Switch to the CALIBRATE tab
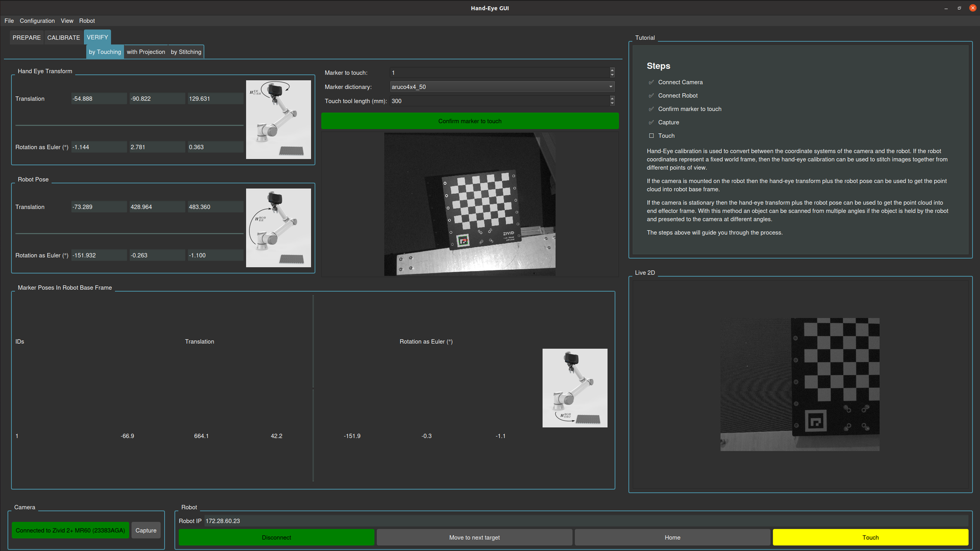The image size is (980, 551). pos(63,38)
